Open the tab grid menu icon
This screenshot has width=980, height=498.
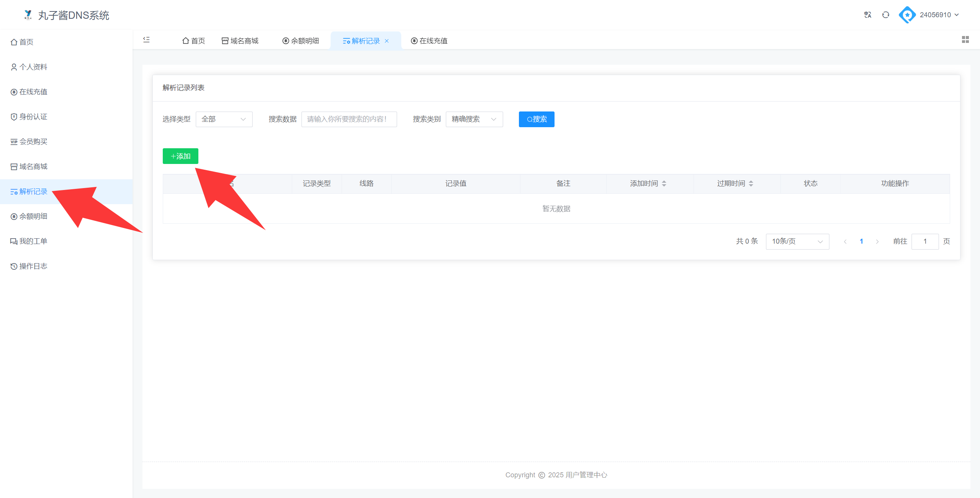[x=965, y=39]
